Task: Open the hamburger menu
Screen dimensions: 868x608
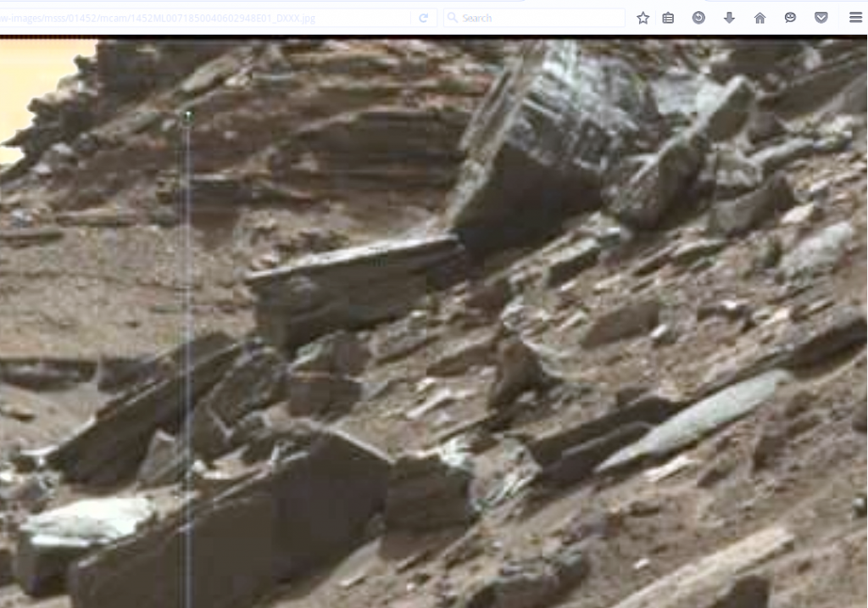Action: [x=855, y=18]
